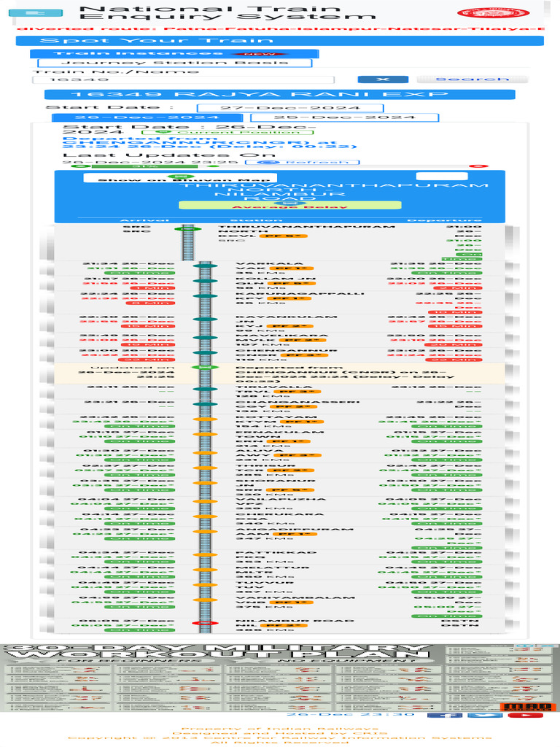This screenshot has width=560, height=747.
Task: Click VARKALA station name
Action: click(x=270, y=263)
